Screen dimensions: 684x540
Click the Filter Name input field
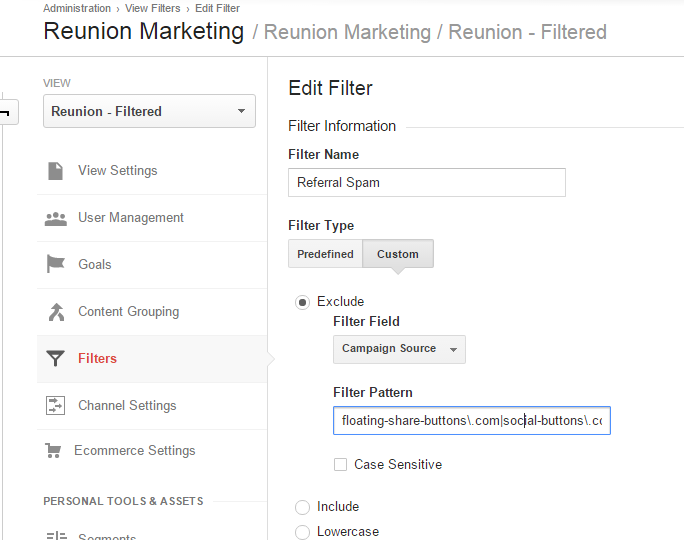tap(427, 182)
